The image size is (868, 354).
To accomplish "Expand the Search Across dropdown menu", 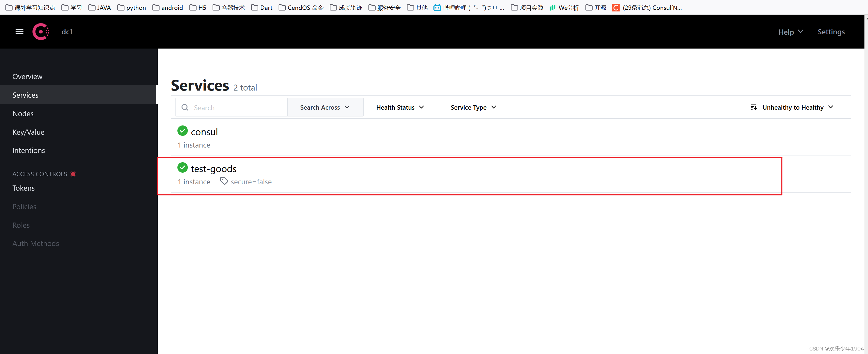I will (x=324, y=107).
